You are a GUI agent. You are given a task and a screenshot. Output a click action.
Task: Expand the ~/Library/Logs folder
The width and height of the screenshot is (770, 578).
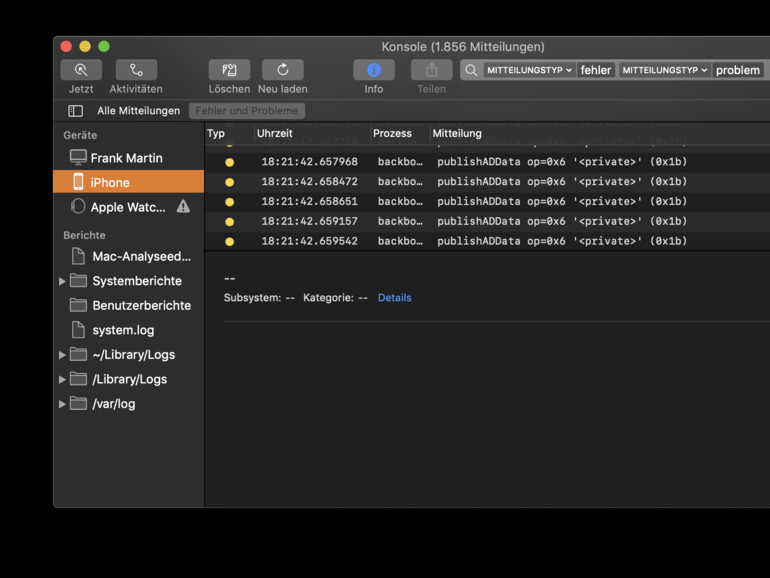(62, 355)
